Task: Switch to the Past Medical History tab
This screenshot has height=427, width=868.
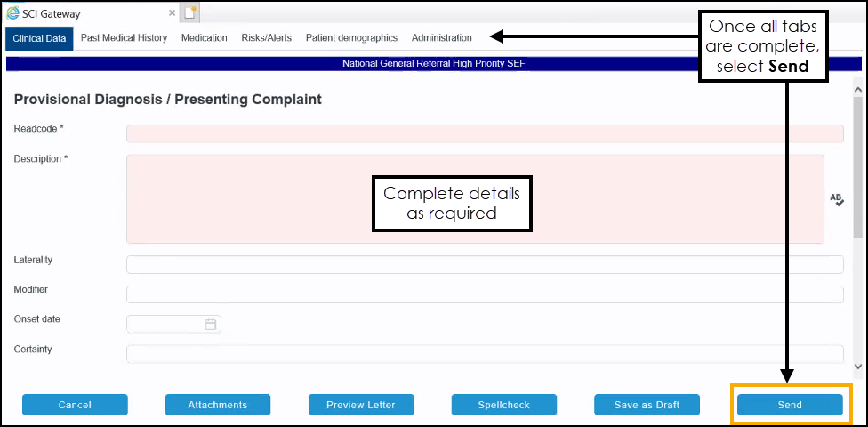Action: [x=124, y=38]
